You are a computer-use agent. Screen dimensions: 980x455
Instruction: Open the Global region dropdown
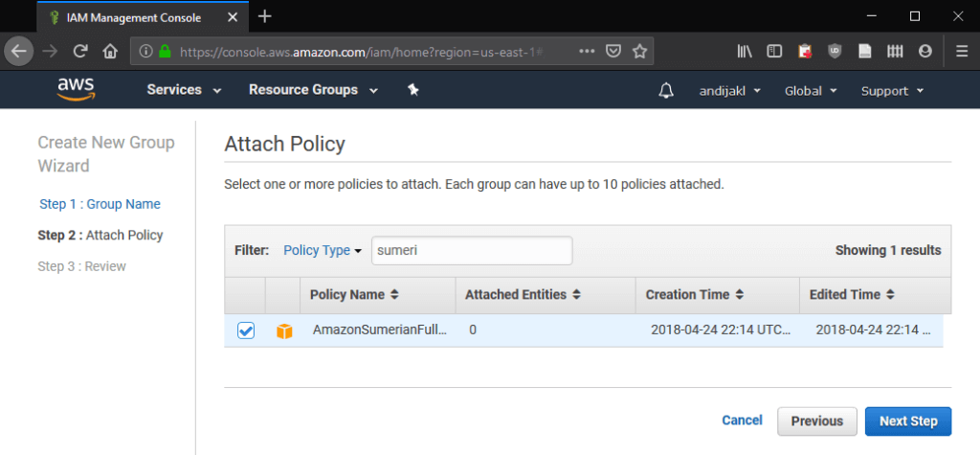(x=811, y=91)
